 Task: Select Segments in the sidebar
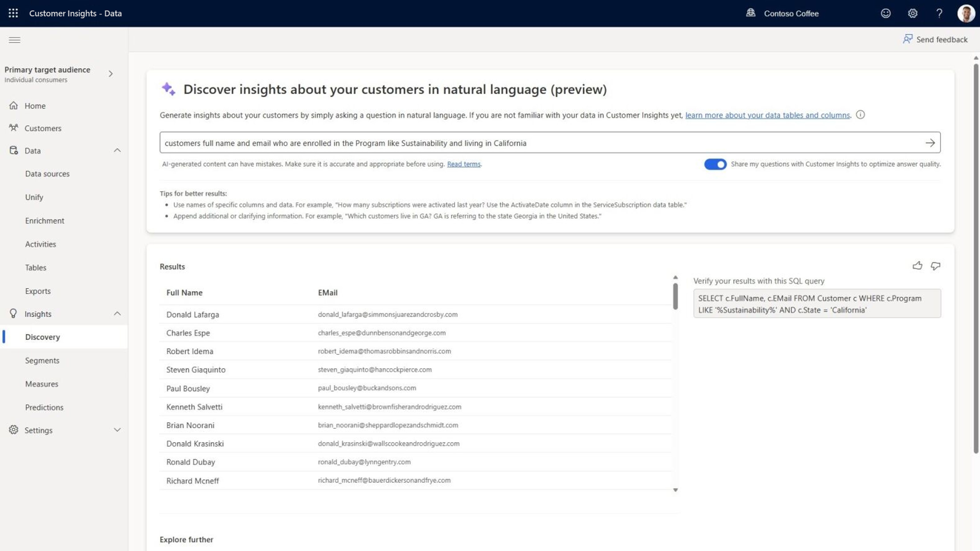tap(42, 360)
